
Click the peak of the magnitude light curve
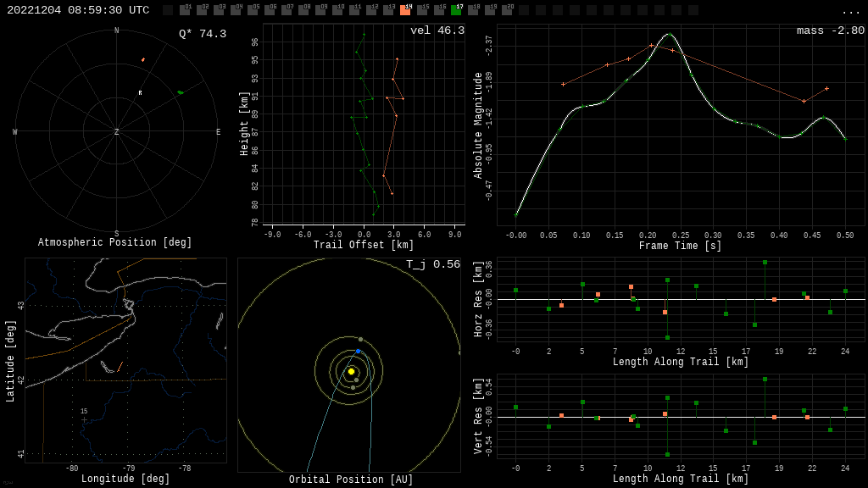(x=669, y=34)
